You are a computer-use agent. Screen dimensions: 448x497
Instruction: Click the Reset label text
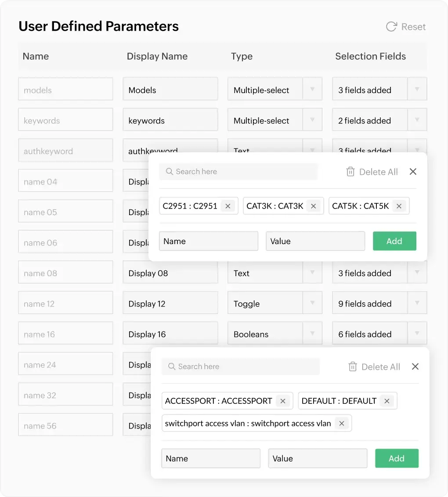coord(413,27)
